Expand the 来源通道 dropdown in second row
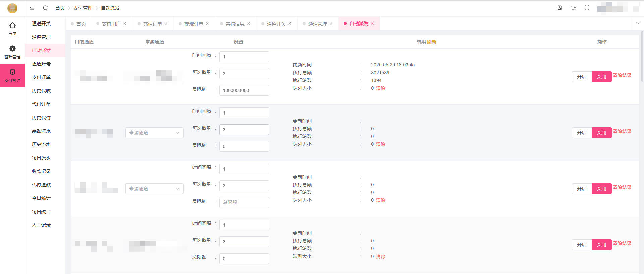644x274 pixels. (154, 133)
